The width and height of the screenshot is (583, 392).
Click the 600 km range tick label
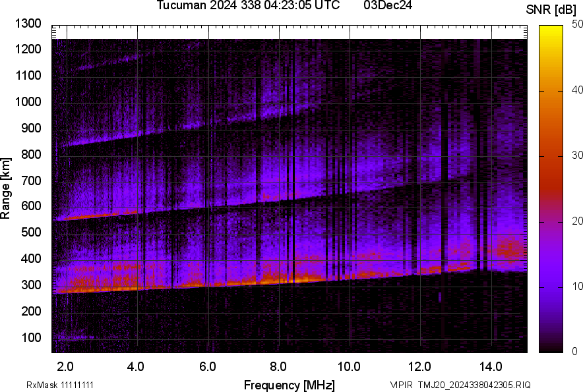(32, 206)
